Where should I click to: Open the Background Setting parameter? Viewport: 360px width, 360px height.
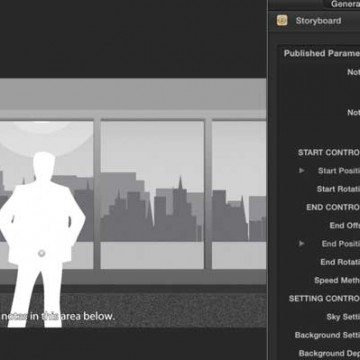327,335
